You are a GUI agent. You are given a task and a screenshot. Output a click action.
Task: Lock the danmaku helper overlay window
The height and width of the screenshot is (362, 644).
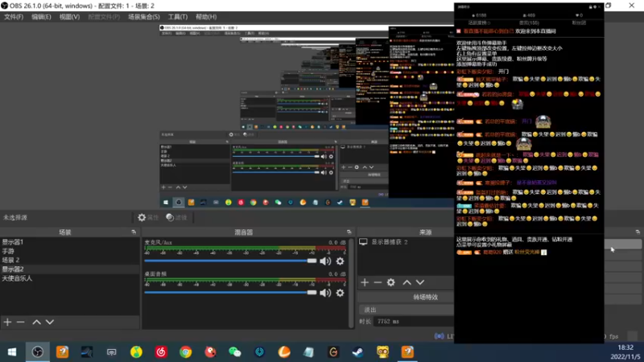point(591,7)
